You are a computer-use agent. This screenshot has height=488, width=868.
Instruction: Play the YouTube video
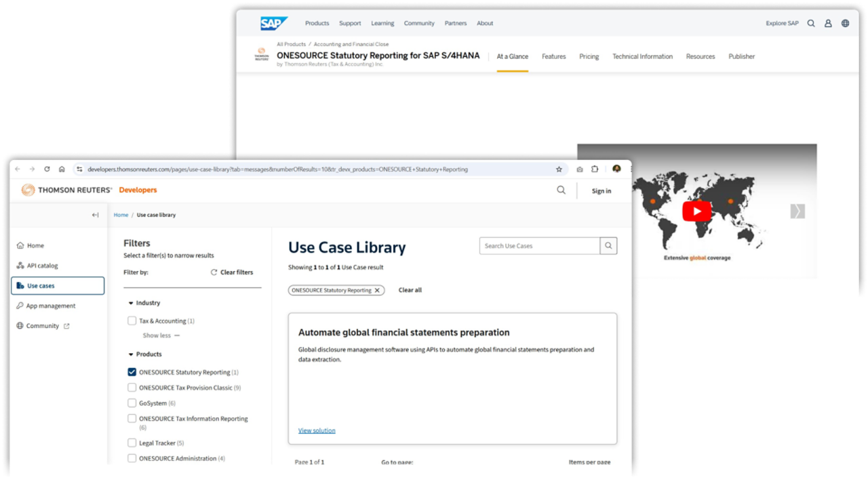coord(696,211)
